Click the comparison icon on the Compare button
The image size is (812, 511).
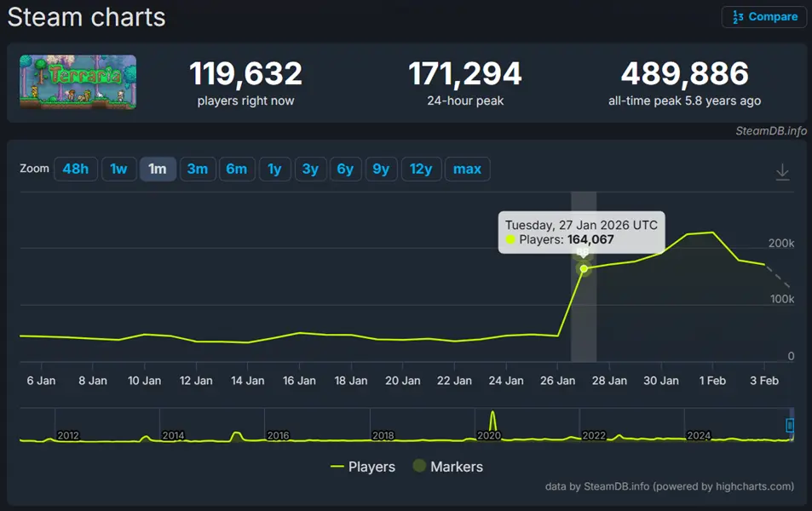[x=740, y=16]
